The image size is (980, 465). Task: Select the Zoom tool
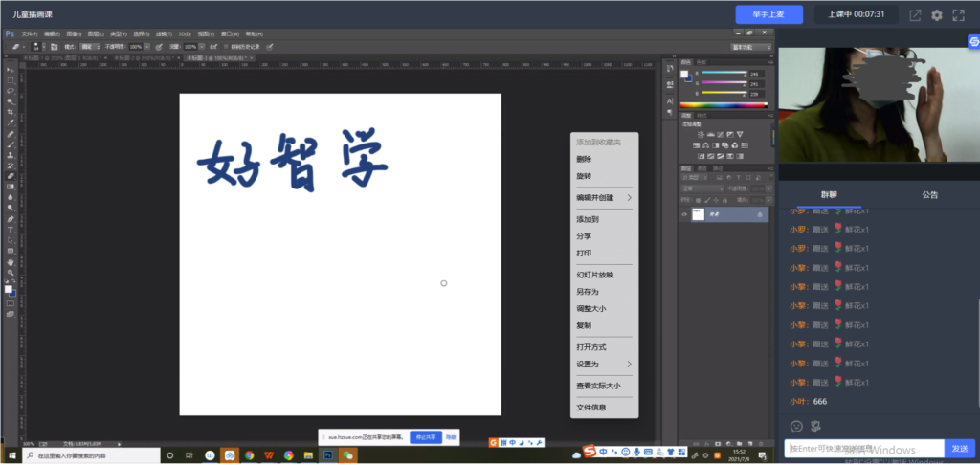coord(11,273)
